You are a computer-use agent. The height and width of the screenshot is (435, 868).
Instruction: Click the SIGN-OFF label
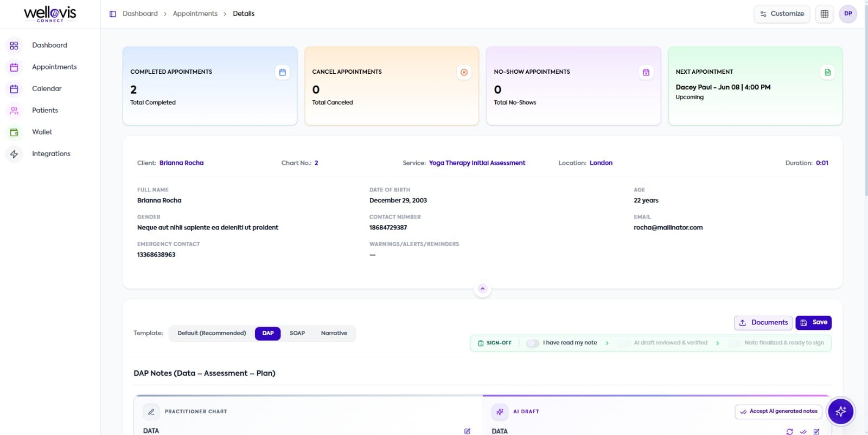point(499,343)
